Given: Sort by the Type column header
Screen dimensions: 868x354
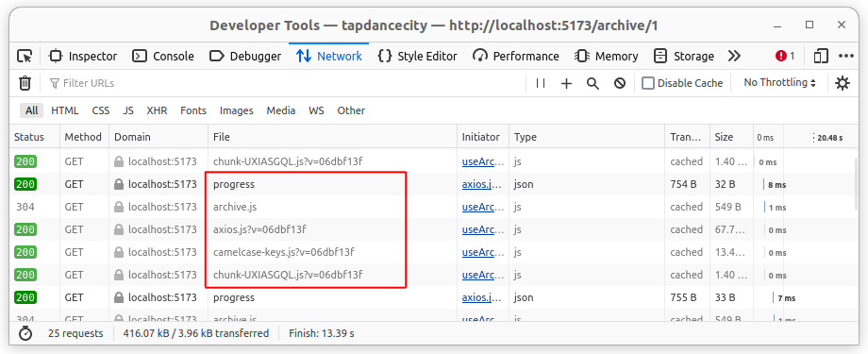Looking at the screenshot, I should coord(587,137).
